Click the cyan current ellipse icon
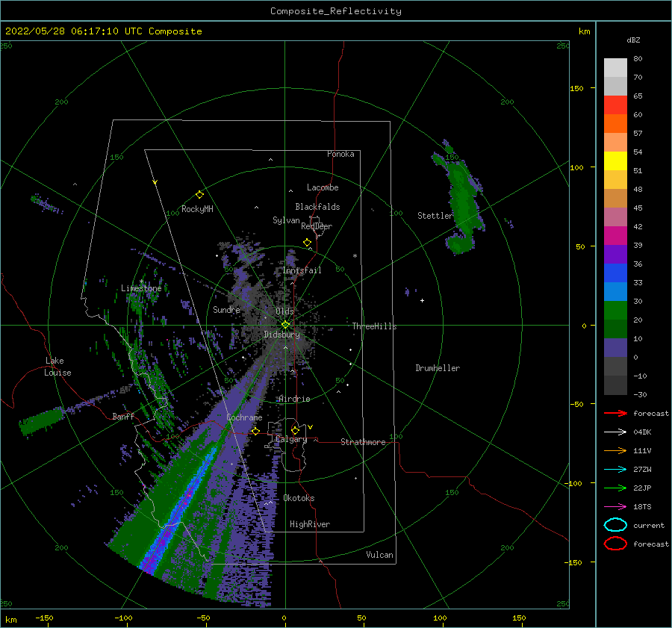Image resolution: width=672 pixels, height=628 pixels. pos(615,525)
